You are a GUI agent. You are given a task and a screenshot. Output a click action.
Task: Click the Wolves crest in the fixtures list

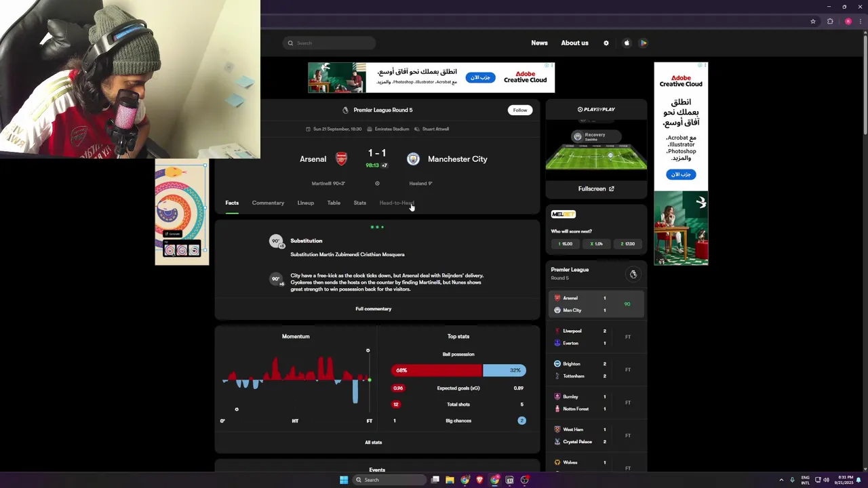tap(557, 462)
